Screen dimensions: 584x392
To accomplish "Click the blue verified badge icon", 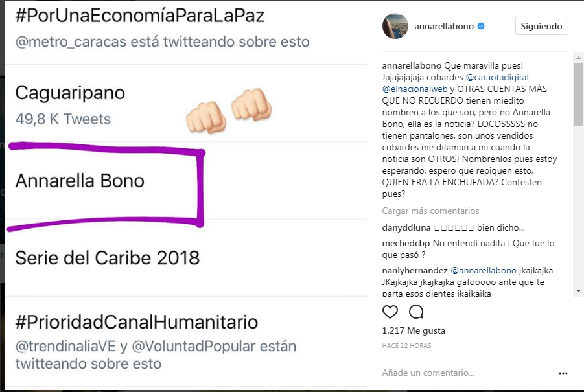I will click(x=481, y=27).
